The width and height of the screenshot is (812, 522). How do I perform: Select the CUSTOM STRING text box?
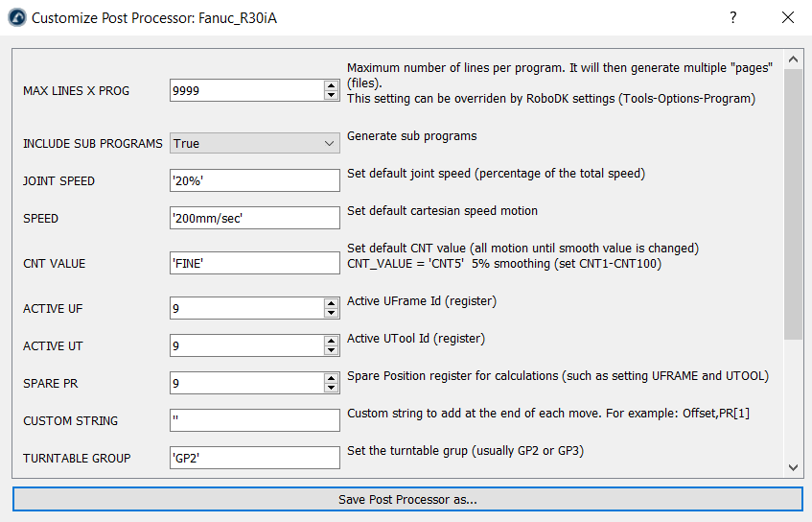click(254, 420)
